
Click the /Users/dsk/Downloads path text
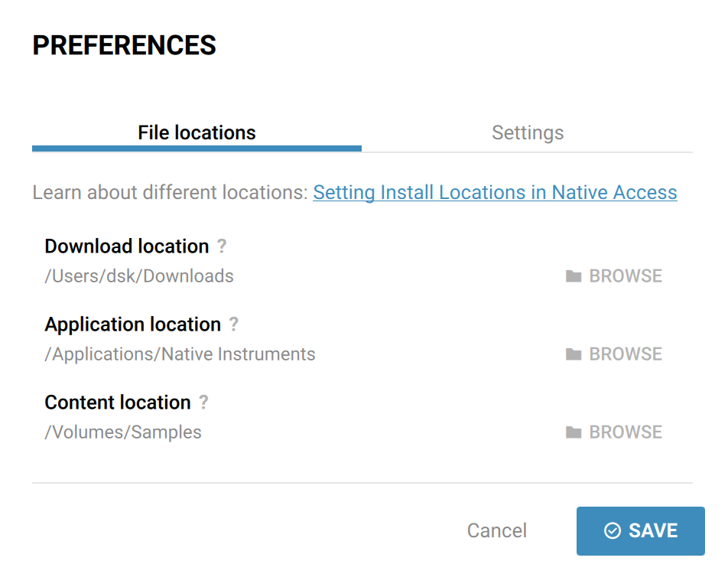[139, 276]
